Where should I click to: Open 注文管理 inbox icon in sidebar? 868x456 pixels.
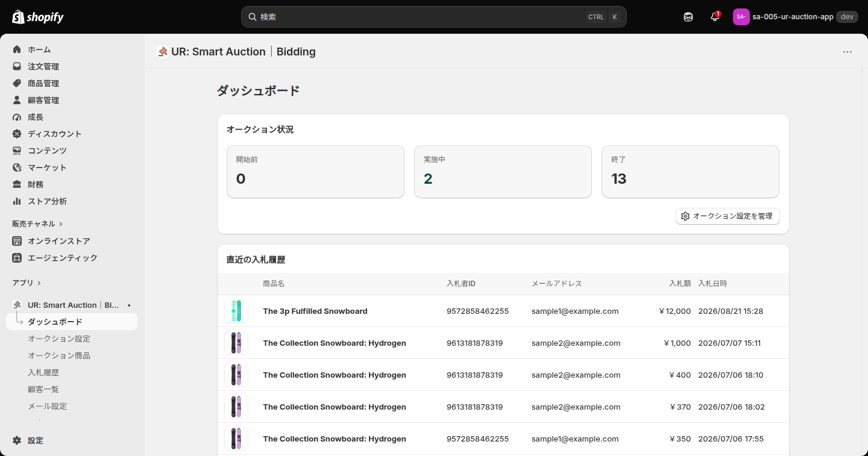[17, 66]
